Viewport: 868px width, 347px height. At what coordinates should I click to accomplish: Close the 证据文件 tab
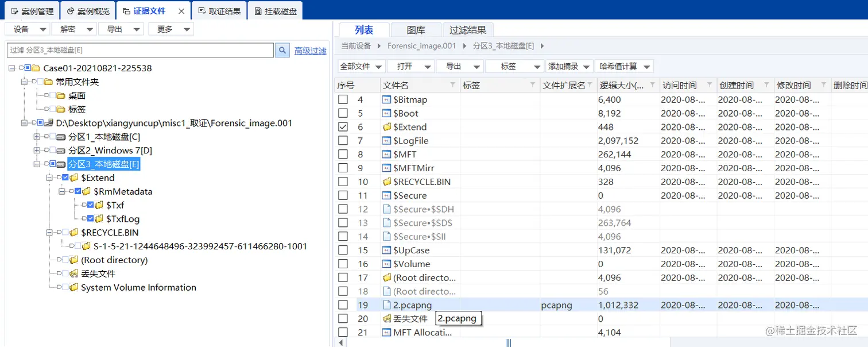point(181,11)
